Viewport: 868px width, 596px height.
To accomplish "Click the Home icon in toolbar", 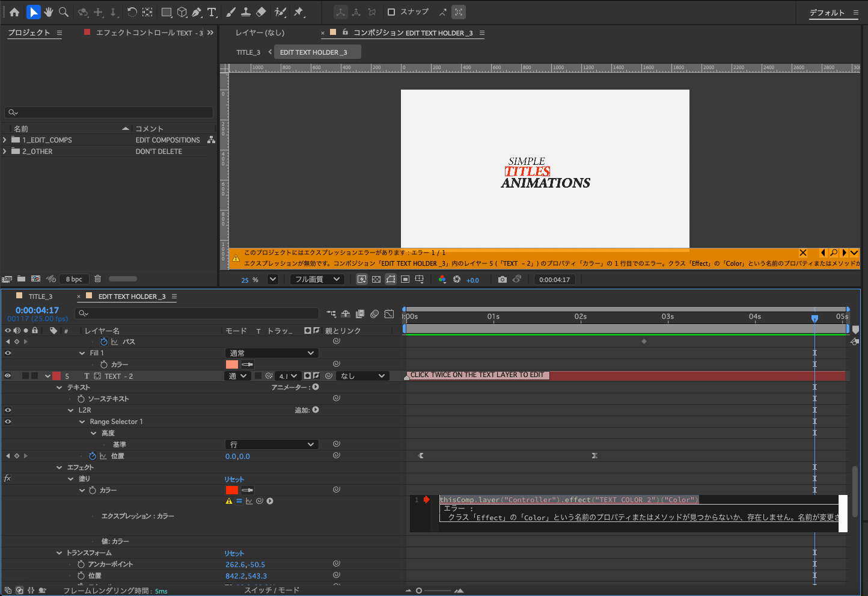I will point(14,12).
